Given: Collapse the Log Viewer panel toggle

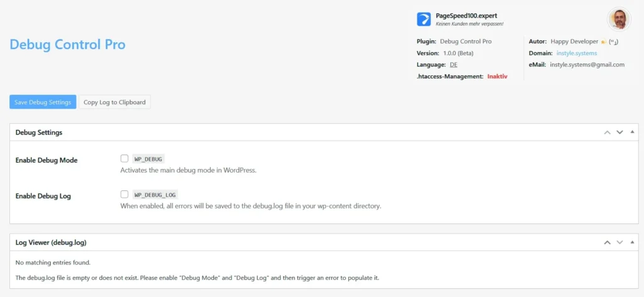Looking at the screenshot, I should 632,242.
